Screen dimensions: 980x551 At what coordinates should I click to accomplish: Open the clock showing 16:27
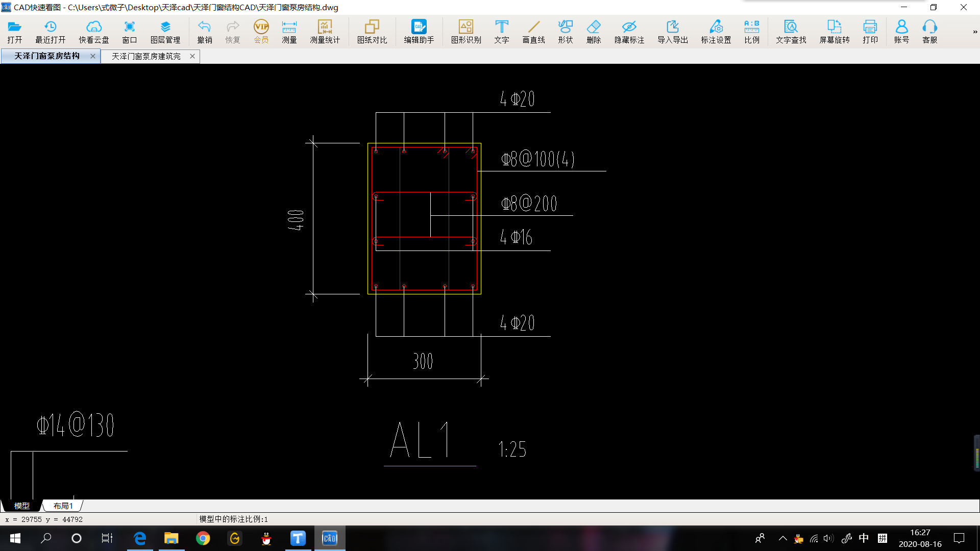pos(920,538)
